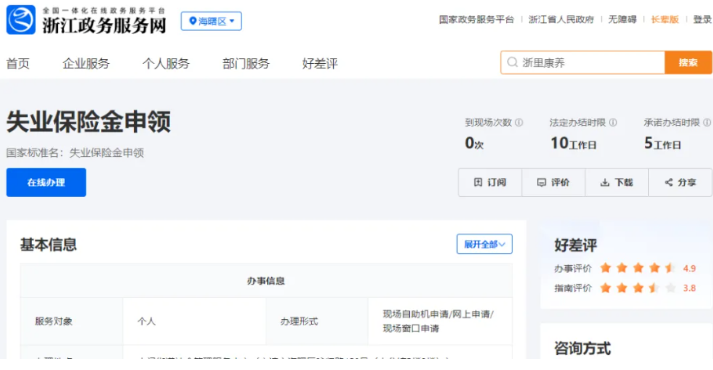Open 部门服务 navigation item
This screenshot has height=370, width=713.
click(x=246, y=63)
